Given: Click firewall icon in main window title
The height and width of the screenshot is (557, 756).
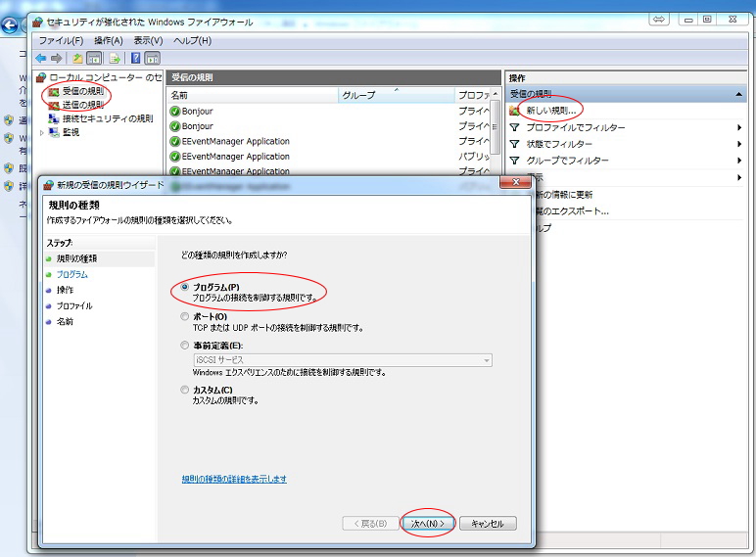Looking at the screenshot, I should pyautogui.click(x=37, y=23).
